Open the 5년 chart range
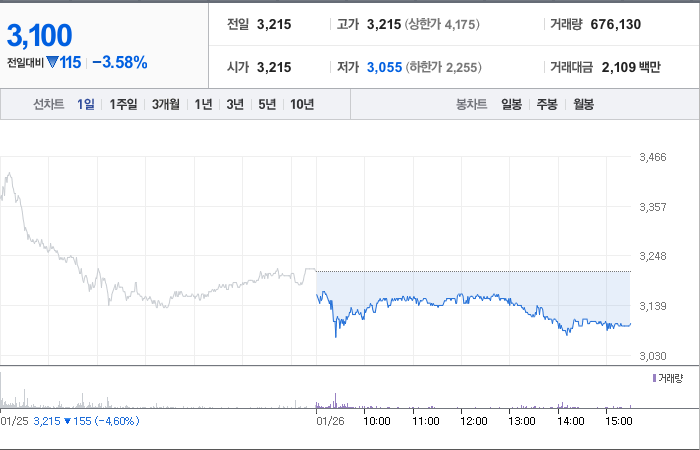The width and height of the screenshot is (700, 450). pos(267,104)
